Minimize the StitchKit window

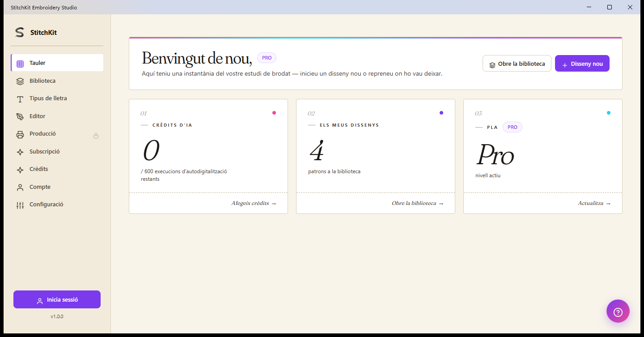tap(589, 7)
